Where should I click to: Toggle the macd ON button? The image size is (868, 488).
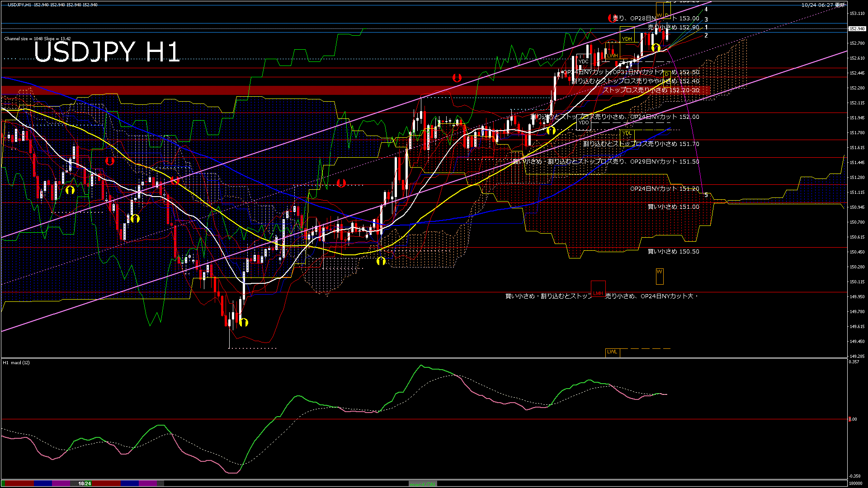click(423, 484)
